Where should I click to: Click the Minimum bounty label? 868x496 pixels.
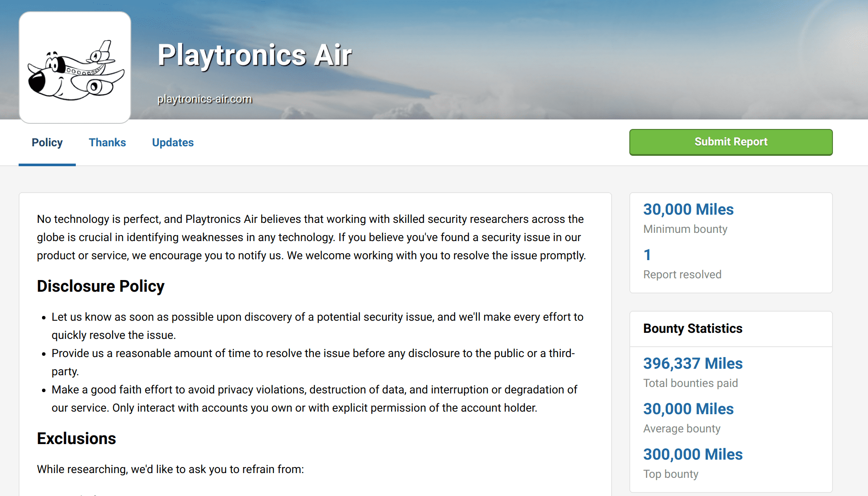(x=685, y=229)
